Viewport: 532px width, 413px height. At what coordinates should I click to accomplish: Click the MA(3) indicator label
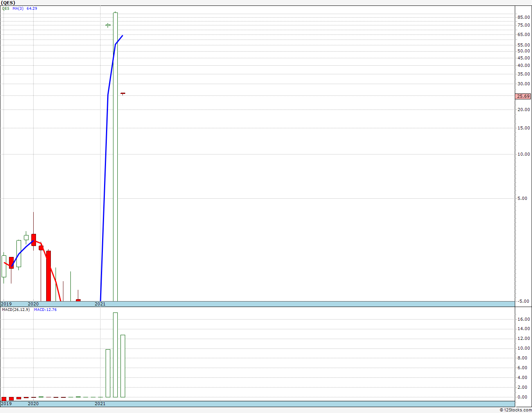click(x=18, y=8)
